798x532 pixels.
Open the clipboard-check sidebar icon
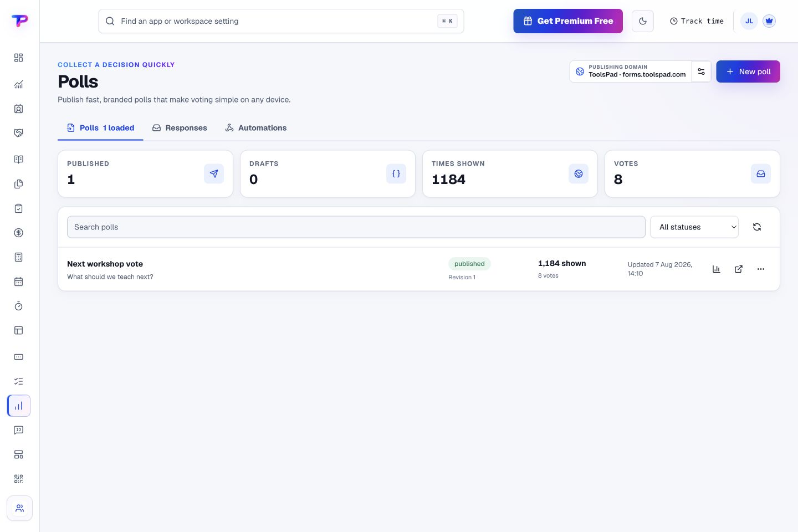click(18, 208)
